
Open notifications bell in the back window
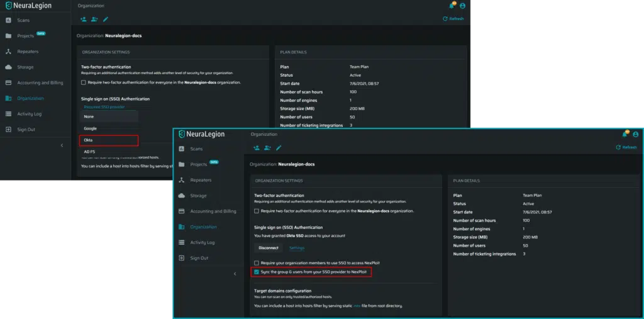(452, 5)
